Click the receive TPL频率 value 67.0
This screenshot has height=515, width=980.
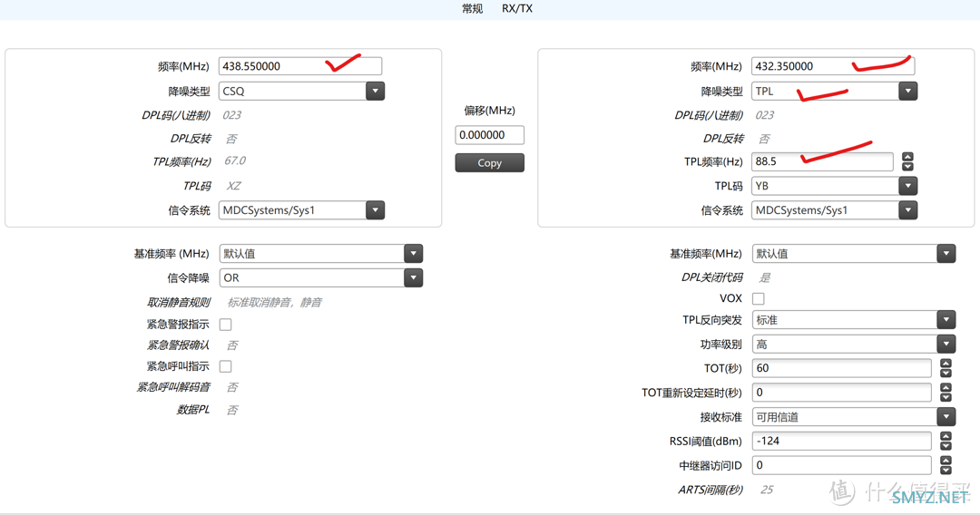point(235,161)
